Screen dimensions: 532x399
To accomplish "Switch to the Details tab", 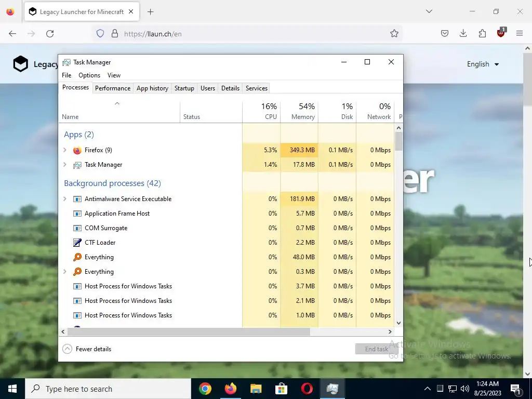I will 230,88.
